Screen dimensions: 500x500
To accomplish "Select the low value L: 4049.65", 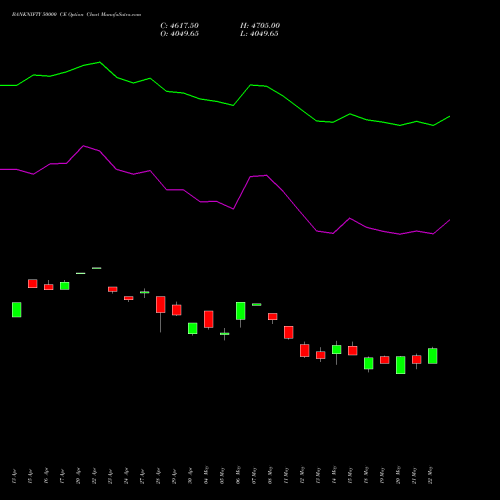I will (259, 34).
